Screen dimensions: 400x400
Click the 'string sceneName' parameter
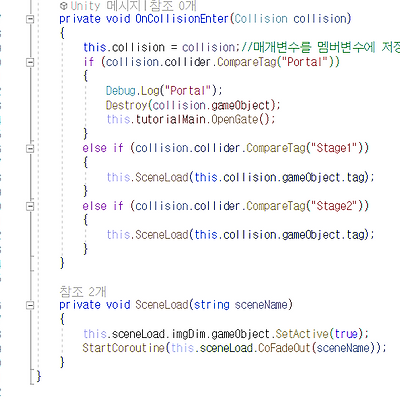241,305
